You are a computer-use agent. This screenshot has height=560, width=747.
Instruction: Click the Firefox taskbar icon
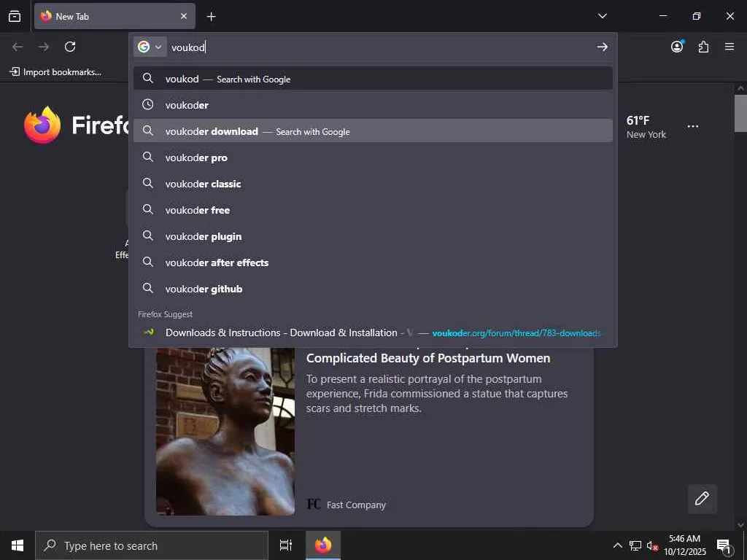coord(323,545)
